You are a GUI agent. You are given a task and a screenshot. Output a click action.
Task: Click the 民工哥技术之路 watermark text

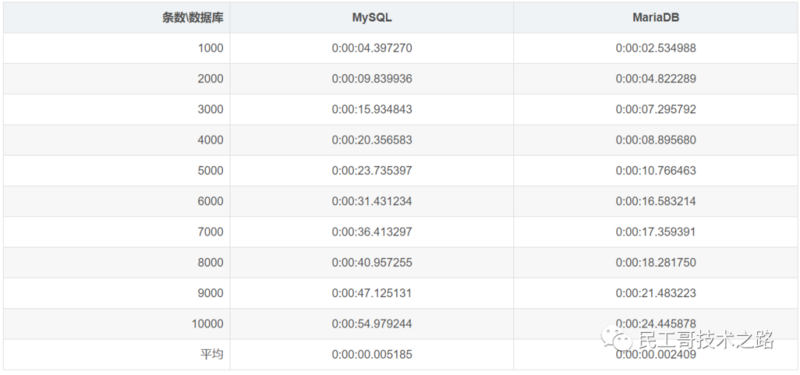click(x=707, y=339)
